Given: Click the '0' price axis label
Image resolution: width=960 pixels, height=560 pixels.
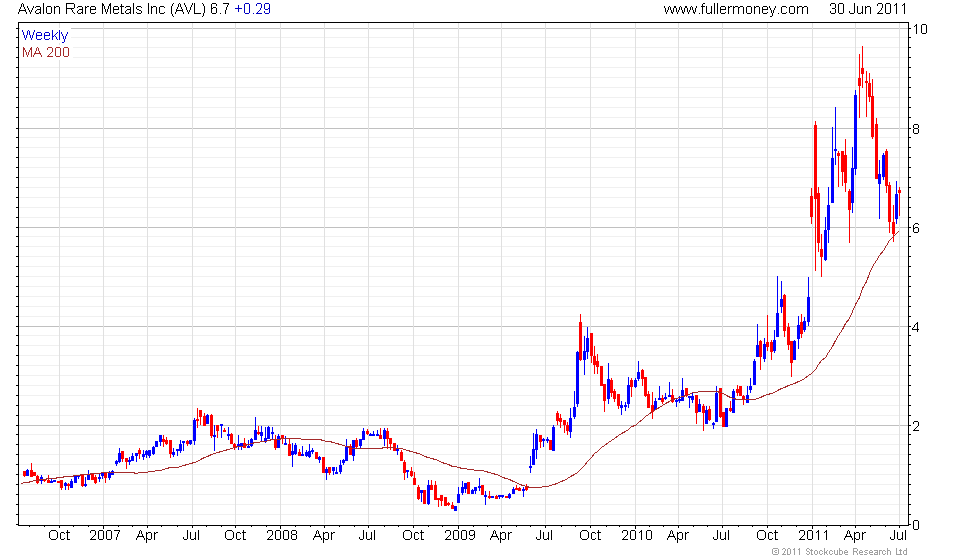Looking at the screenshot, I should click(916, 525).
